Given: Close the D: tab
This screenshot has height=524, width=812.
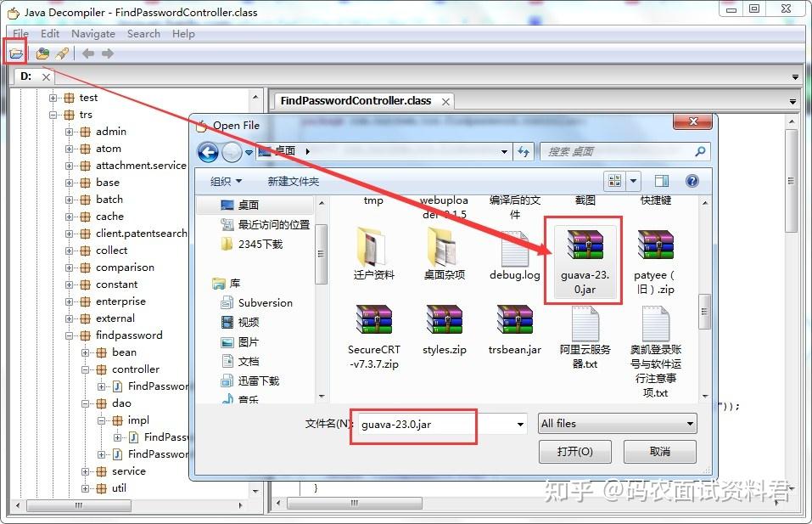Looking at the screenshot, I should [46, 76].
